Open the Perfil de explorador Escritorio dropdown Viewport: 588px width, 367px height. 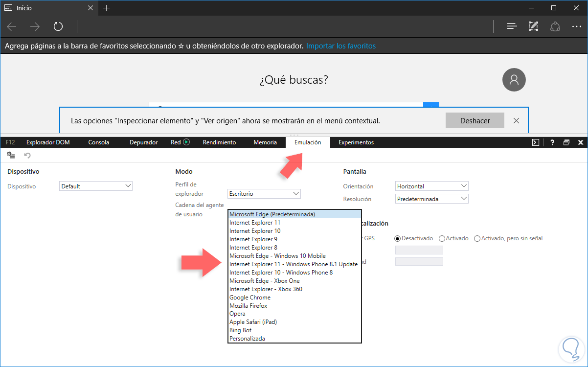coord(264,194)
